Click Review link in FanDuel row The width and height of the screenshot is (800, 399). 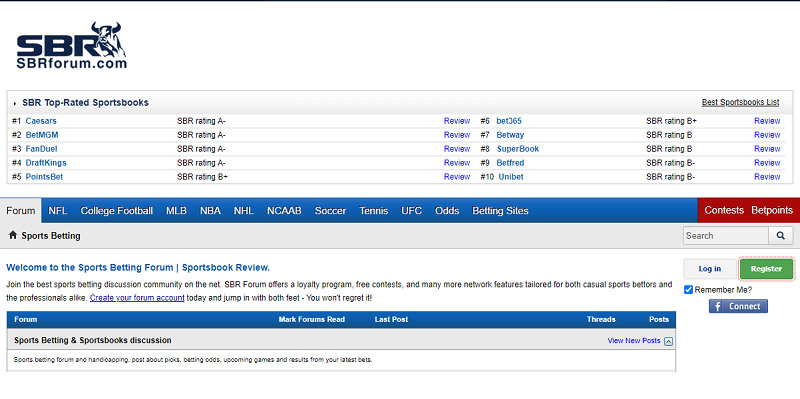[x=457, y=149]
